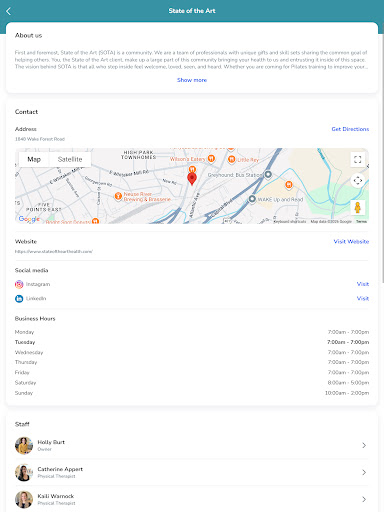This screenshot has height=512, width=384.
Task: Expand Catherine Appert staff details chevron
Action: 364,472
